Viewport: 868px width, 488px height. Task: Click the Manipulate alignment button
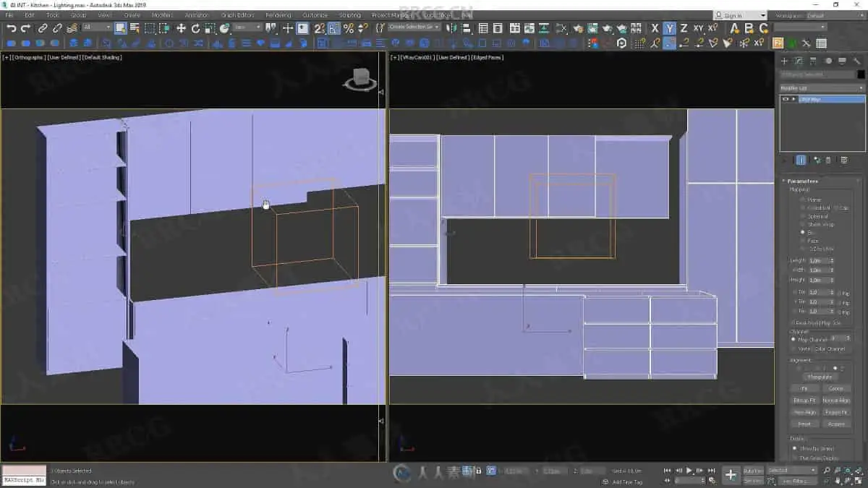pyautogui.click(x=820, y=377)
